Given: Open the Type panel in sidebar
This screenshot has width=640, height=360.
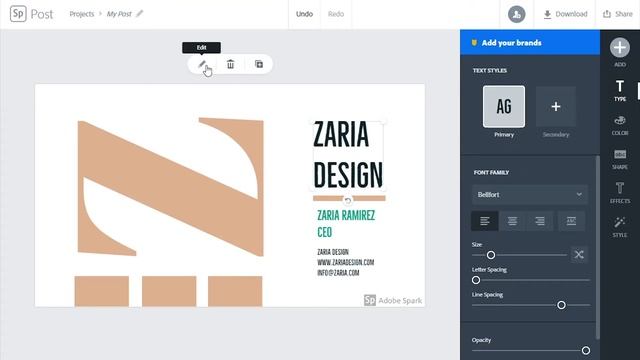Looking at the screenshot, I should point(620,90).
